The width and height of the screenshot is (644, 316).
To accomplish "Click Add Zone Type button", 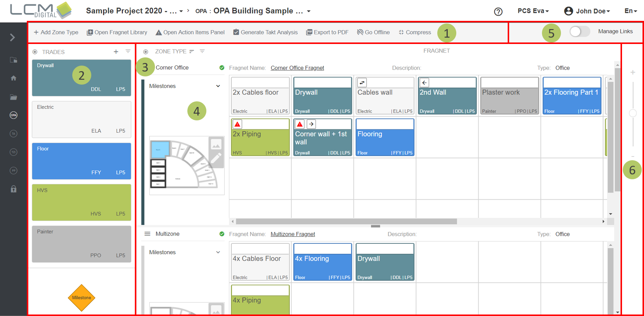I will coord(56,32).
